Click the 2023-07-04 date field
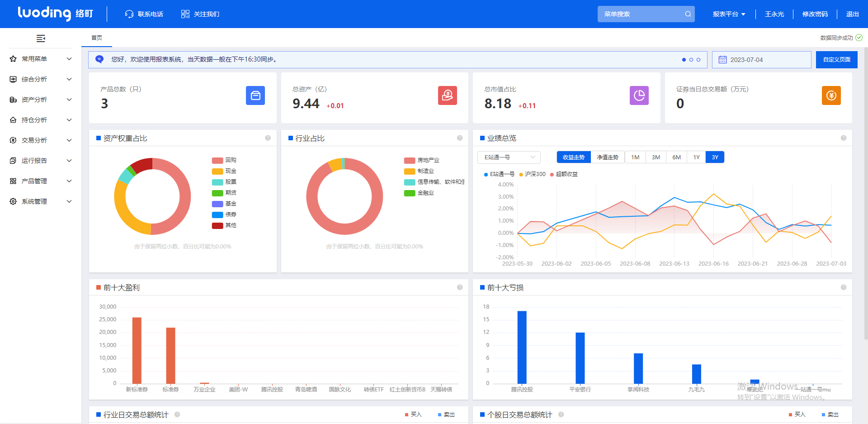This screenshot has height=424, width=868. pyautogui.click(x=762, y=60)
